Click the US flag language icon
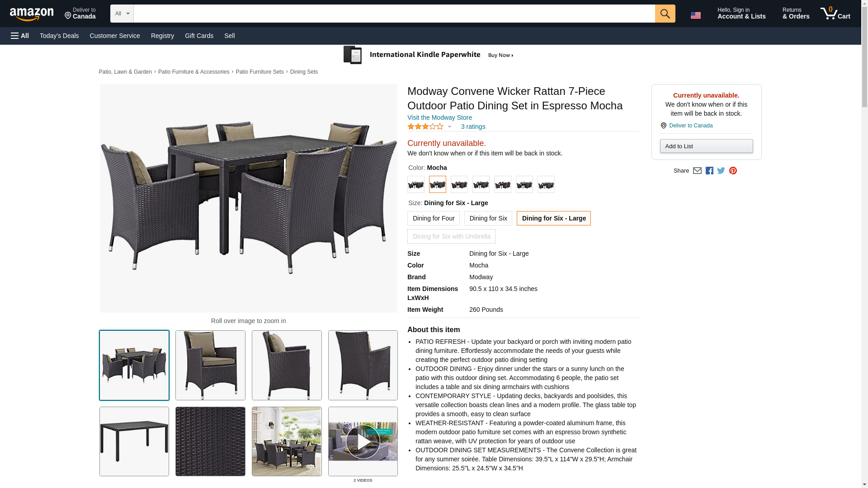The image size is (868, 488). coord(695,15)
